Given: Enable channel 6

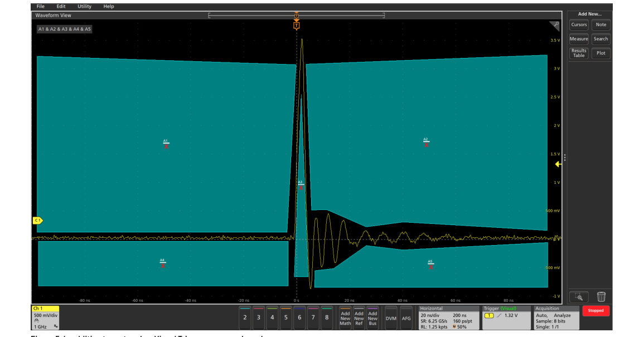Looking at the screenshot, I should 299,317.
